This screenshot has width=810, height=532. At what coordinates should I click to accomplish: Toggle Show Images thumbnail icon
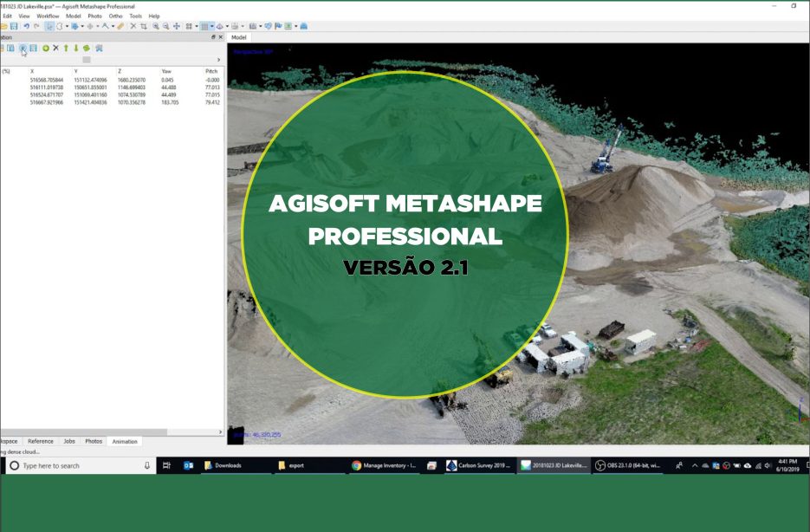(288, 26)
